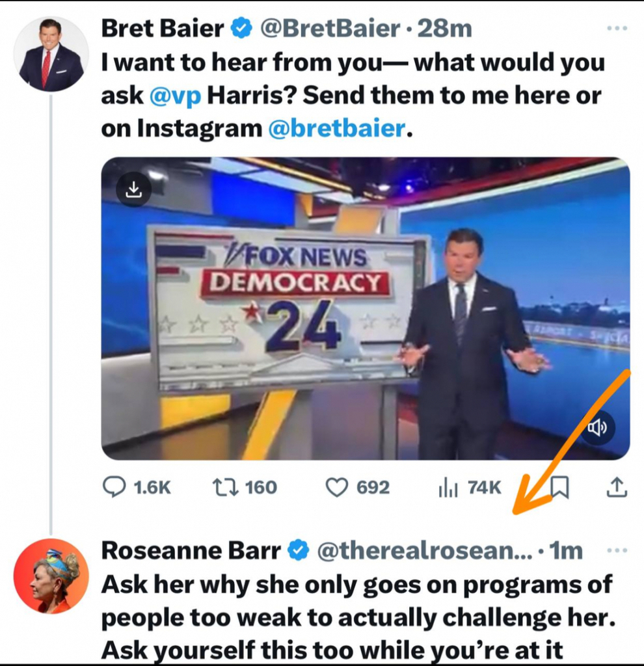Share the tweet via upload icon
The width and height of the screenshot is (644, 666).
[x=617, y=487]
